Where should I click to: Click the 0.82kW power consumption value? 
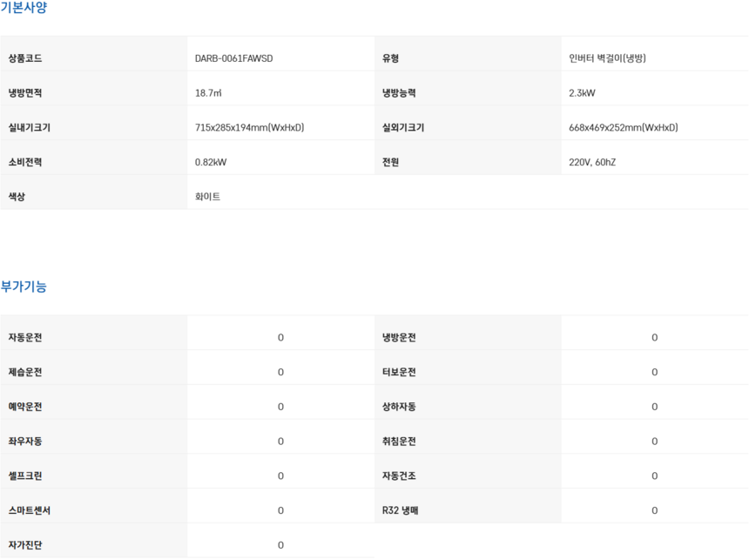(211, 163)
